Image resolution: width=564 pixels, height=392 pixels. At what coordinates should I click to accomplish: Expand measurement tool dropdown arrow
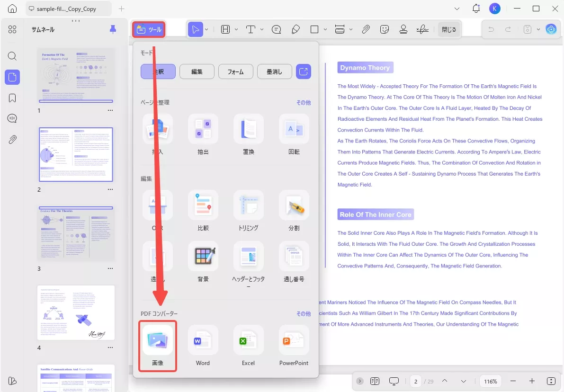point(351,29)
